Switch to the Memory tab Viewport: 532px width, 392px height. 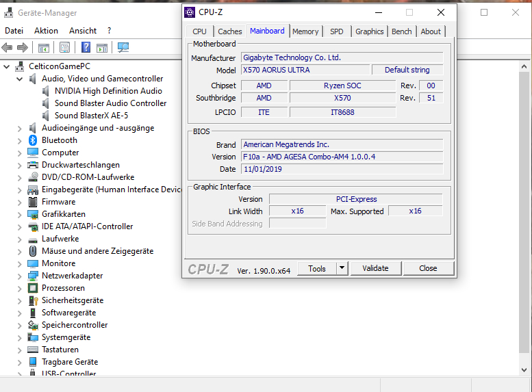pos(305,31)
